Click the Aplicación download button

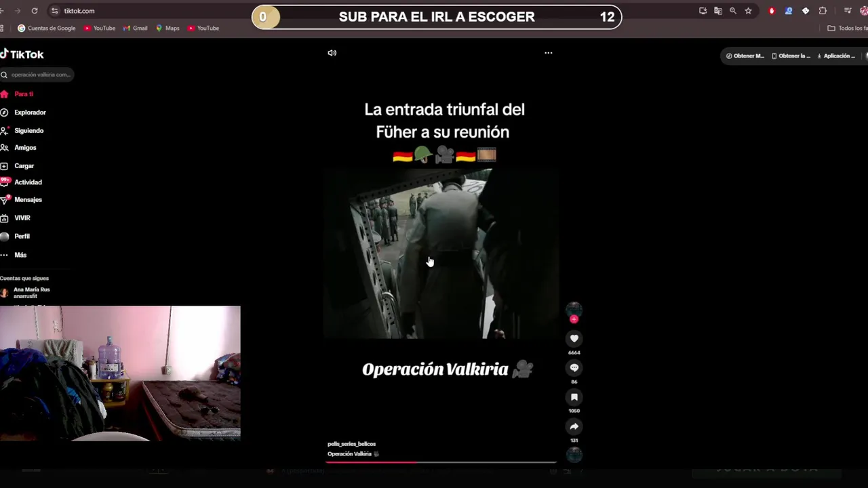pos(836,56)
